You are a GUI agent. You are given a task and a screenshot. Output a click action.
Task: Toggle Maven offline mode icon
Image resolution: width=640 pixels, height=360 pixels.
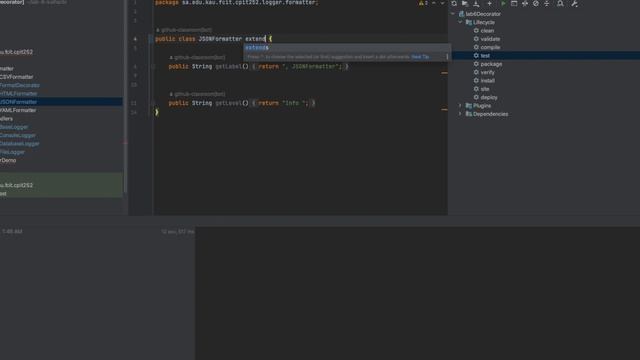(x=525, y=3)
